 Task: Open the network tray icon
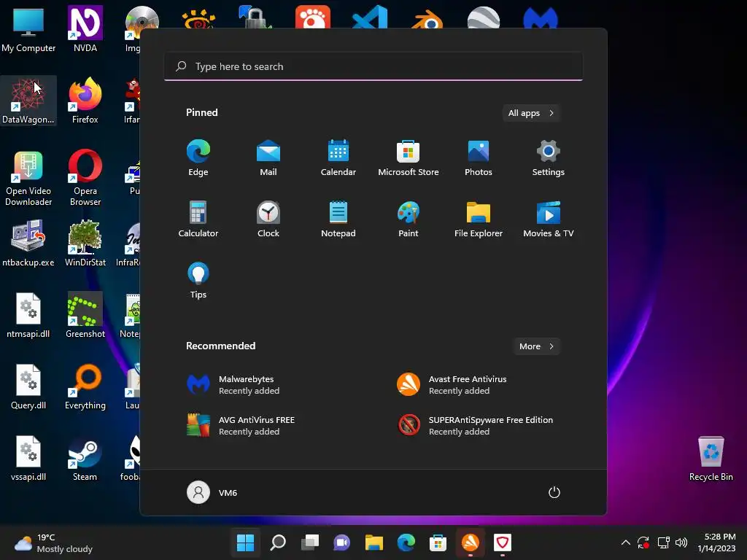664,542
